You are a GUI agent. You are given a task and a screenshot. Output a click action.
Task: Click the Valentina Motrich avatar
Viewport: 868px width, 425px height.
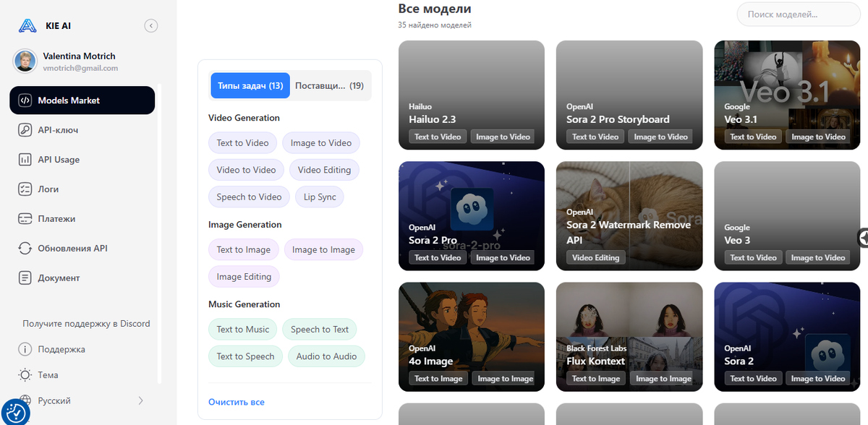point(25,61)
